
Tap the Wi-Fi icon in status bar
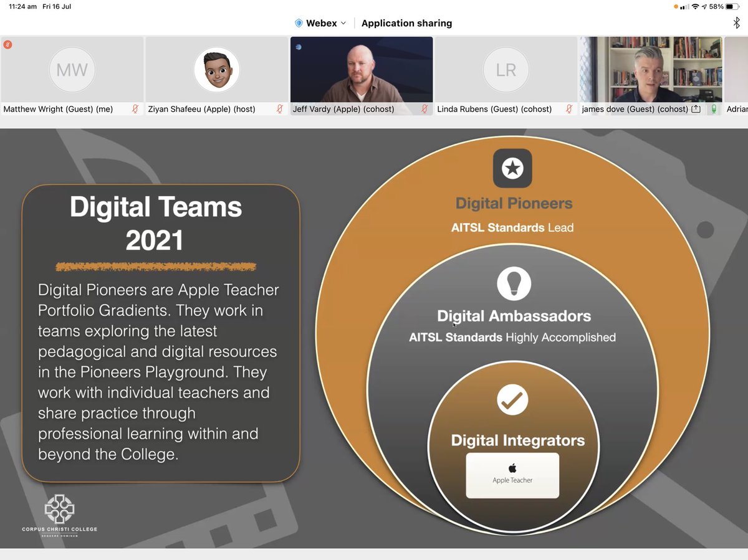click(695, 6)
